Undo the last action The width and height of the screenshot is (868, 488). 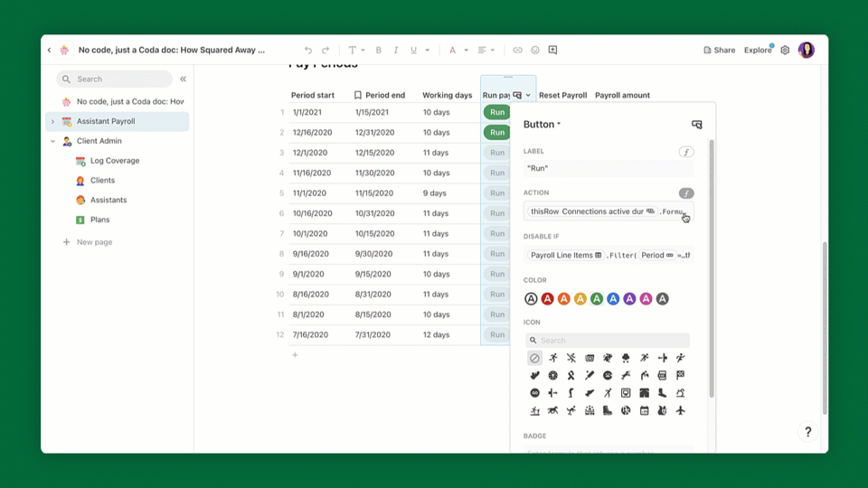(308, 50)
